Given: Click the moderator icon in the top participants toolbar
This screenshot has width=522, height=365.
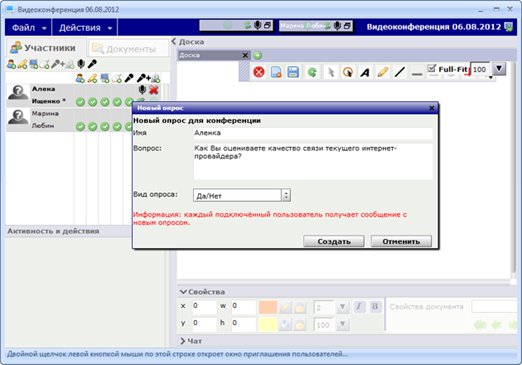Looking at the screenshot, I should click(11, 64).
